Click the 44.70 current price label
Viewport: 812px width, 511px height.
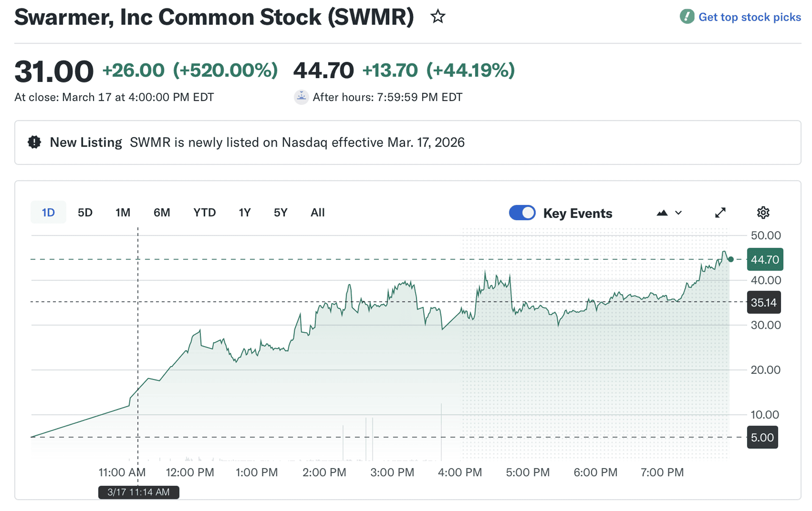[765, 260]
